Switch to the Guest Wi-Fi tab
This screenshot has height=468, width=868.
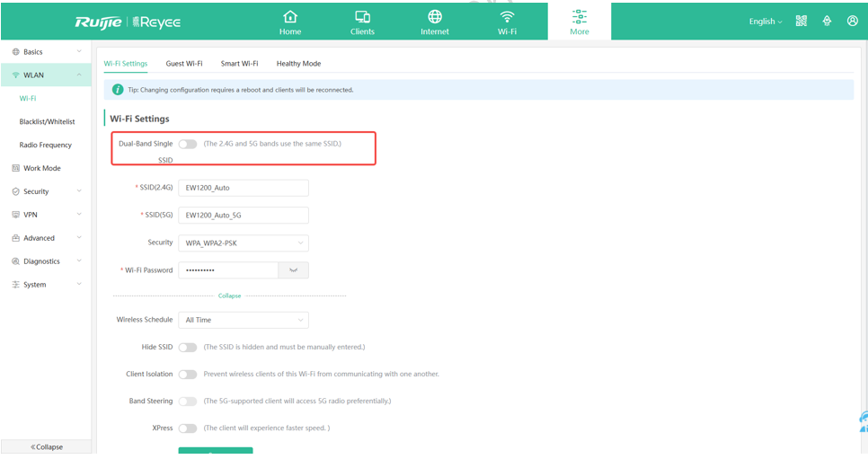tap(184, 64)
